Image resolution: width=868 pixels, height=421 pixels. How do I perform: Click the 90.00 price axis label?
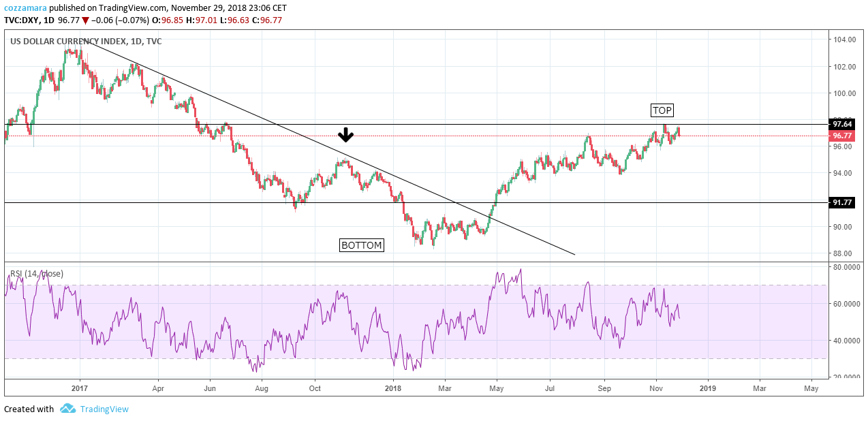coord(844,227)
